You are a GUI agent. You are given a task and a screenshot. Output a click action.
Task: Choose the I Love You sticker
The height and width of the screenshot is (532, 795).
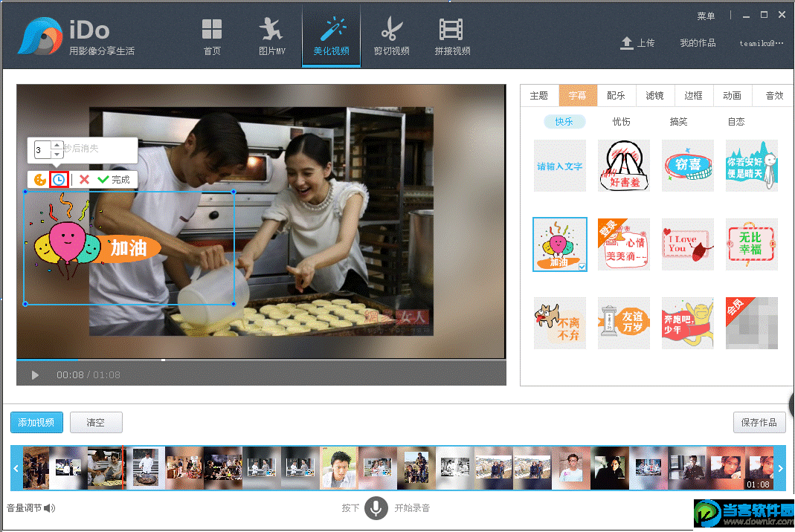(687, 244)
